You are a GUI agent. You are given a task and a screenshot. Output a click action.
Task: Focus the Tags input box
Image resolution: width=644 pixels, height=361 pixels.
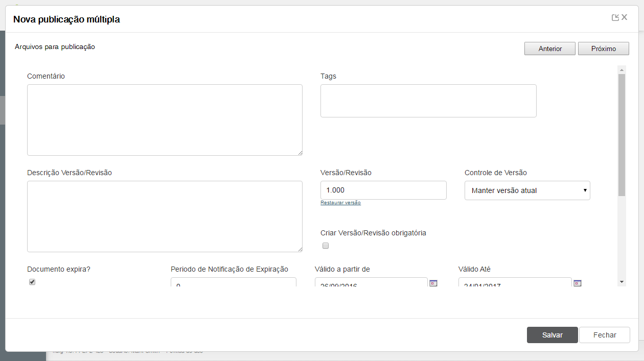point(428,101)
